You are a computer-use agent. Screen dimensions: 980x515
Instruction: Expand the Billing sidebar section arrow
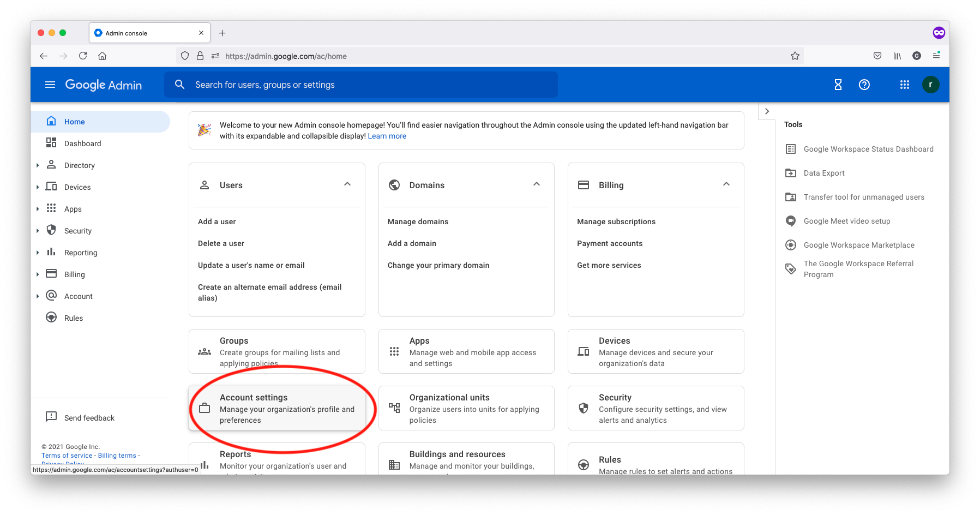click(38, 274)
